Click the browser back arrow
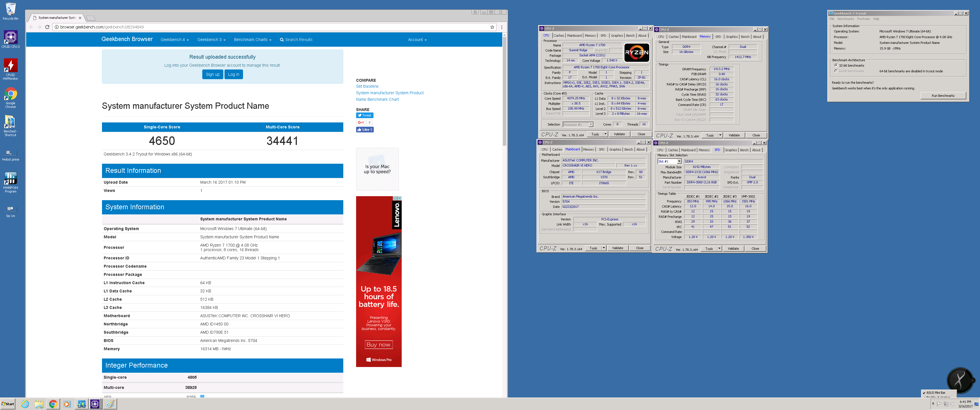 point(32,27)
